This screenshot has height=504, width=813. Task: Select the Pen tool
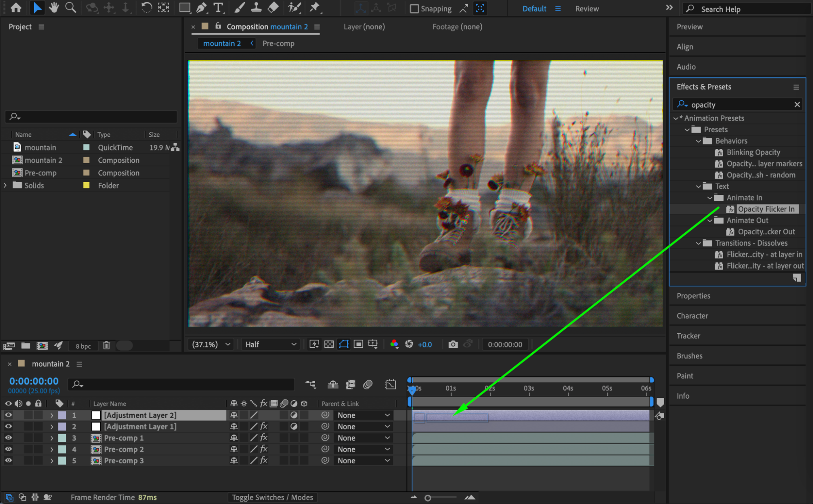click(201, 8)
